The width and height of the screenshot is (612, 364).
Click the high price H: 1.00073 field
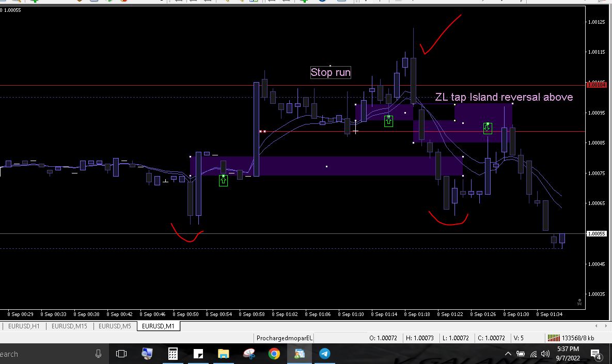(419, 338)
